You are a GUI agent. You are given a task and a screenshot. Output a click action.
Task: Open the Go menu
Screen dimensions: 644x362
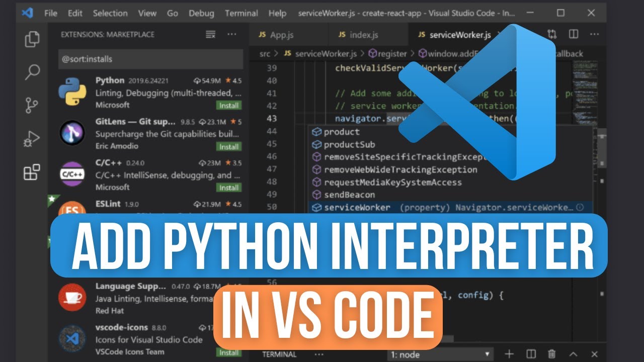pyautogui.click(x=172, y=13)
